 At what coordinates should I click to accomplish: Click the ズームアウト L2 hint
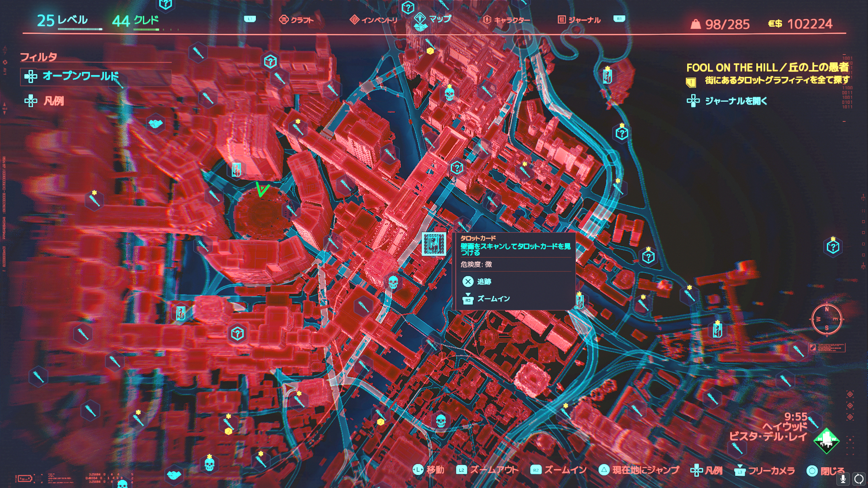[487, 470]
